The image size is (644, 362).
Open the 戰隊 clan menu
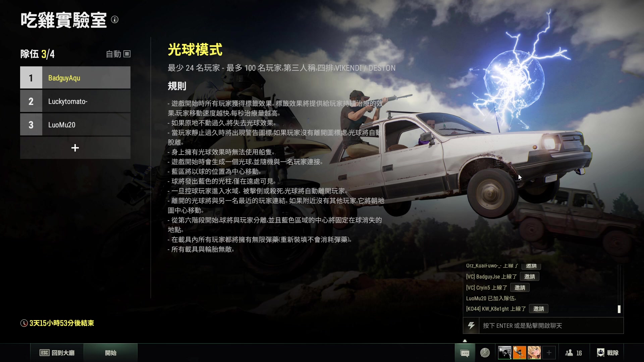pyautogui.click(x=607, y=353)
